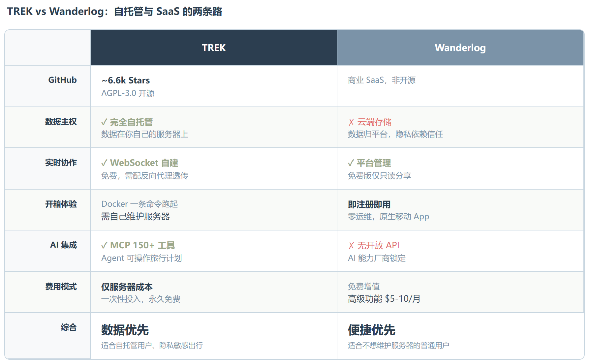Click '适合自托管用户、隐私敏感出行' text
The height and width of the screenshot is (364, 589).
click(152, 345)
